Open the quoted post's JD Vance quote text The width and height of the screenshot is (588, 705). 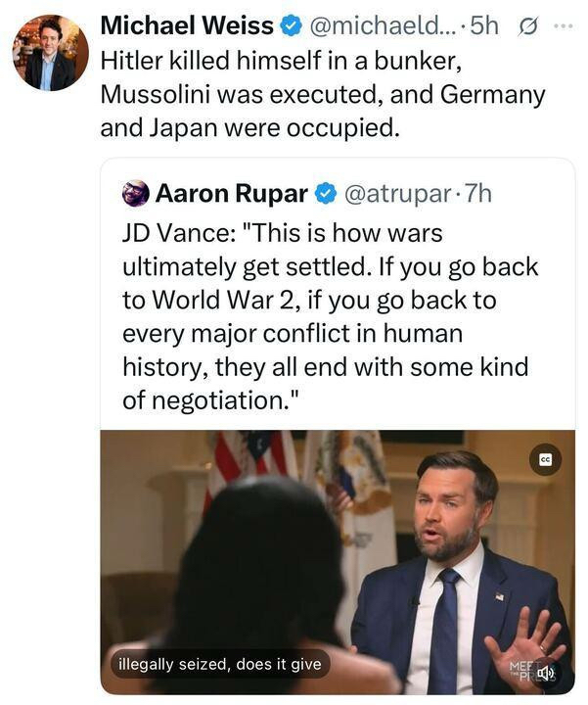(328, 316)
